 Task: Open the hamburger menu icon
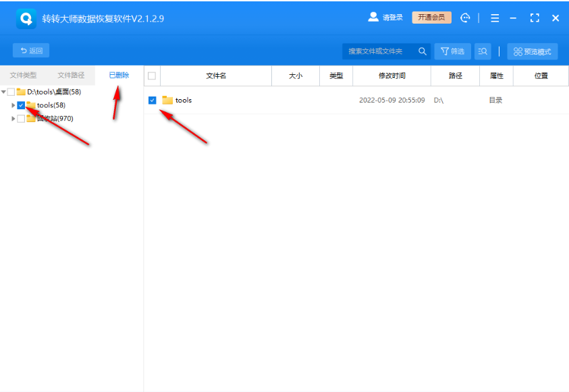click(x=495, y=18)
